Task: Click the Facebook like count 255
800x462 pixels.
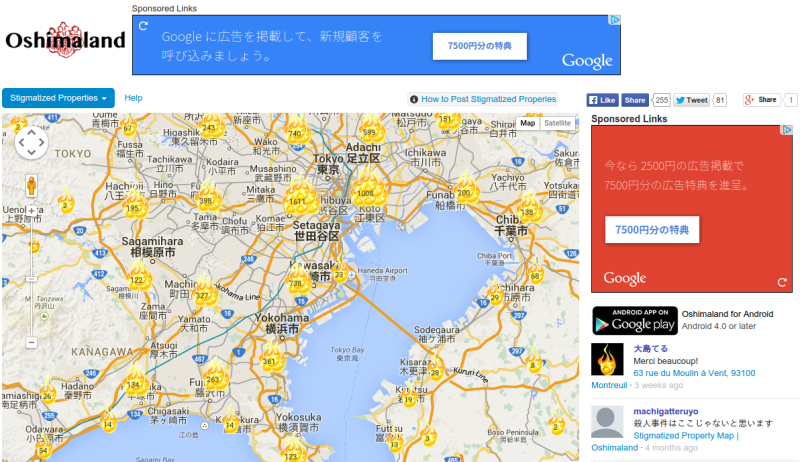Action: click(662, 100)
